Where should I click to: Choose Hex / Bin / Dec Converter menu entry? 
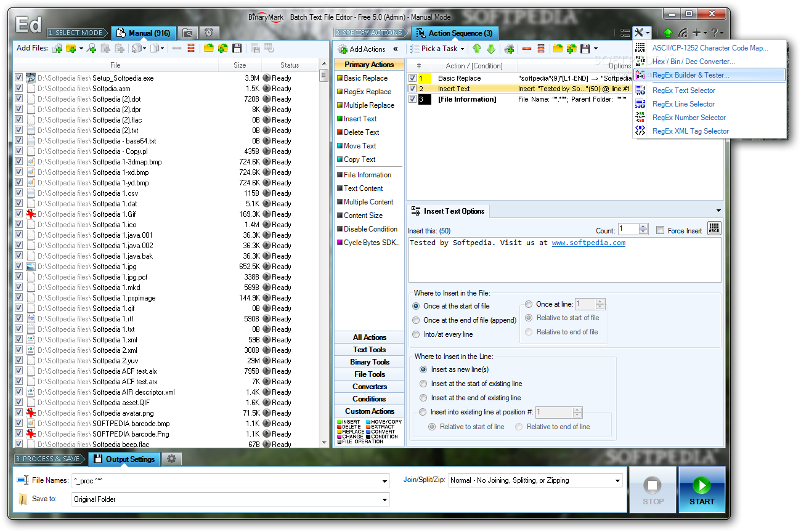[x=710, y=62]
